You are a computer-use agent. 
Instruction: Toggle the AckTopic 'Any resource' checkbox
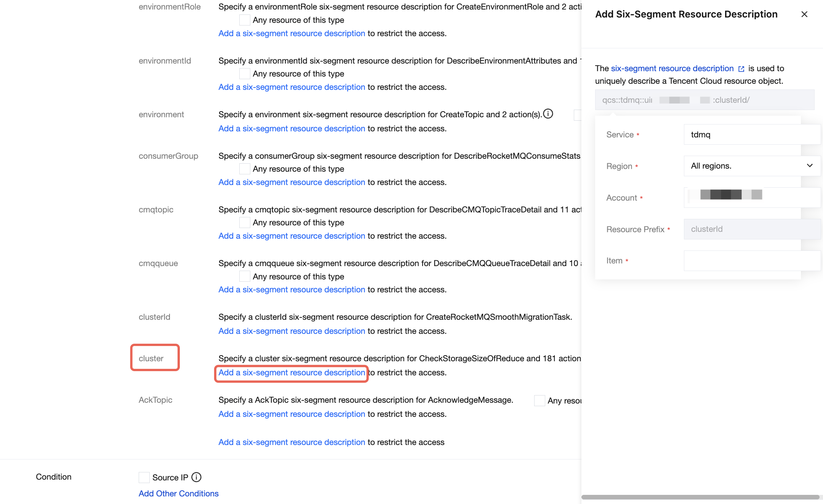click(x=540, y=400)
